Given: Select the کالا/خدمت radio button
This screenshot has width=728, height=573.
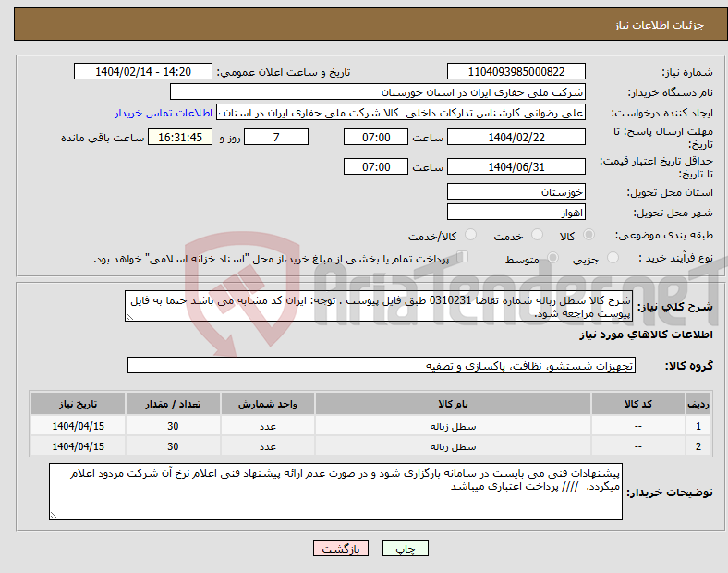Looking at the screenshot, I should (470, 235).
